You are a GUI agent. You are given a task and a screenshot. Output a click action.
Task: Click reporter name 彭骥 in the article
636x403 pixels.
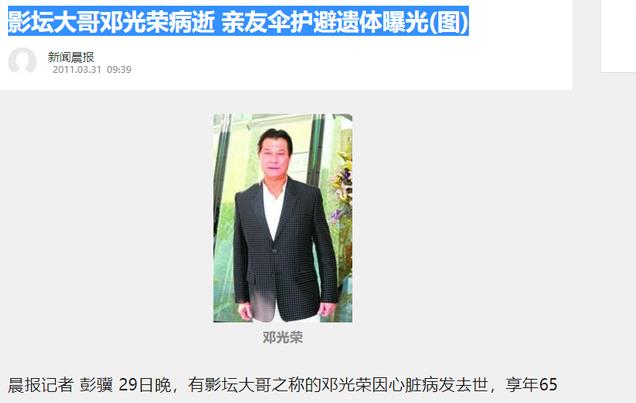pyautogui.click(x=96, y=385)
